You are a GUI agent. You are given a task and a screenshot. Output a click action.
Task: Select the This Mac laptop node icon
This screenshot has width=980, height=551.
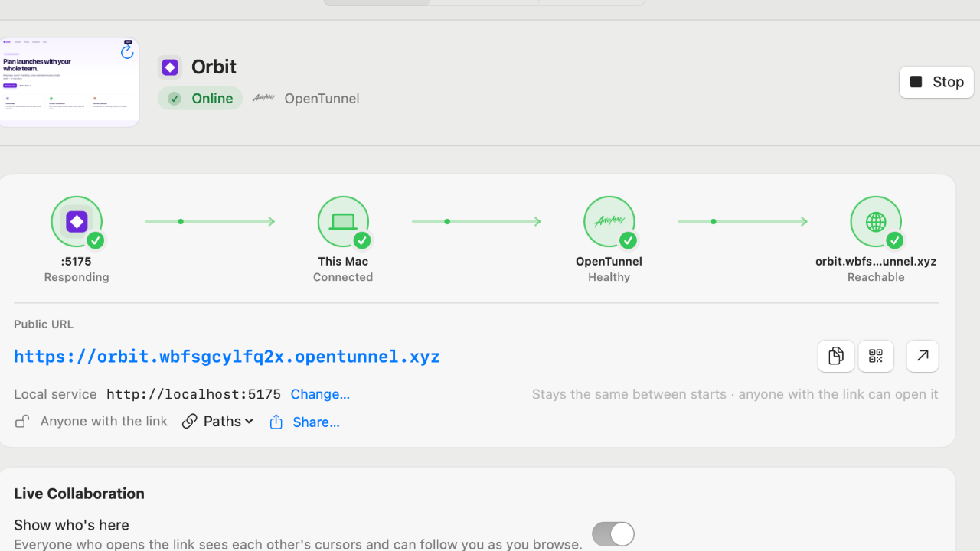tap(343, 222)
